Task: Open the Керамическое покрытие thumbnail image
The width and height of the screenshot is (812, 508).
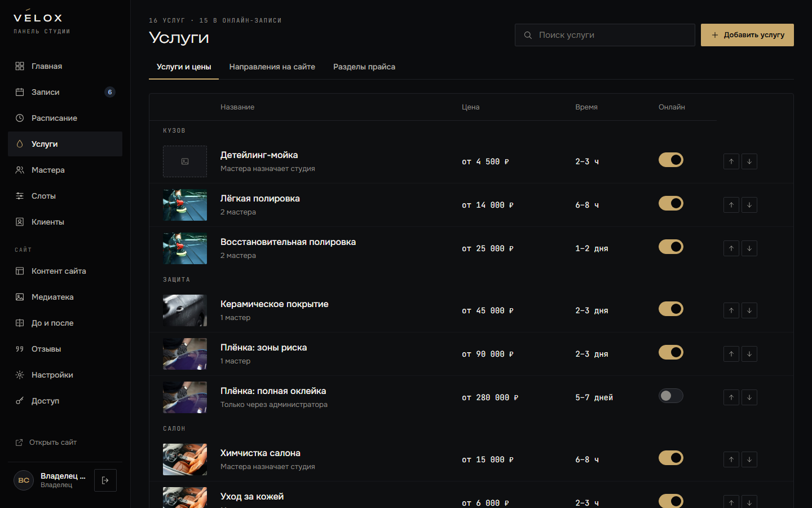Action: coord(185,310)
